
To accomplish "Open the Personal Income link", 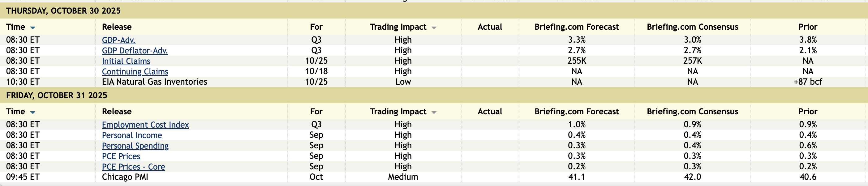I will pyautogui.click(x=132, y=135).
